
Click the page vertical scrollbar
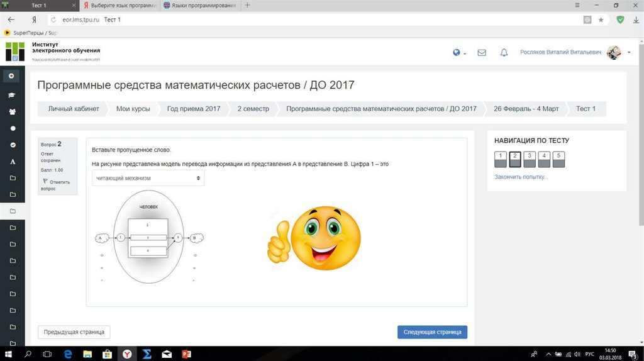click(641, 133)
